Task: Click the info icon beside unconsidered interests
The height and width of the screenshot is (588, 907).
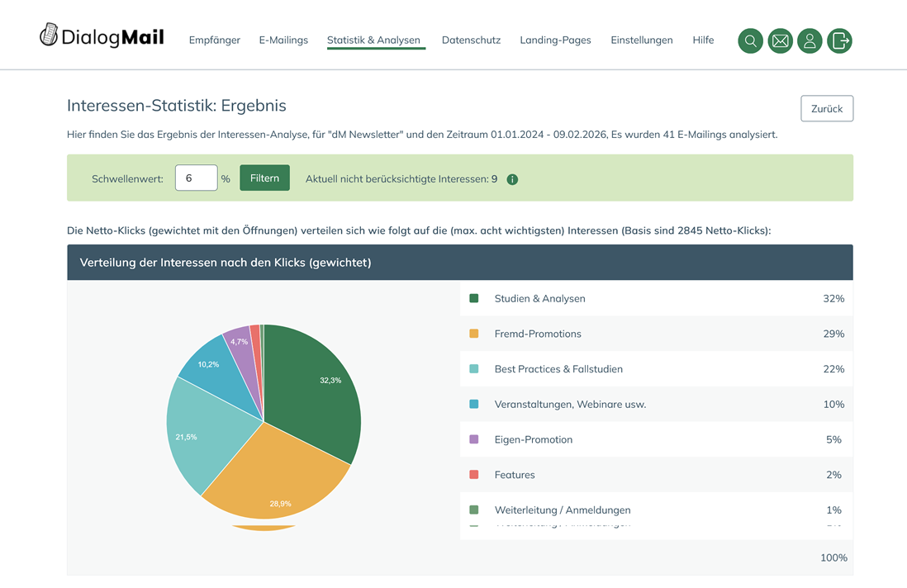Action: tap(512, 179)
